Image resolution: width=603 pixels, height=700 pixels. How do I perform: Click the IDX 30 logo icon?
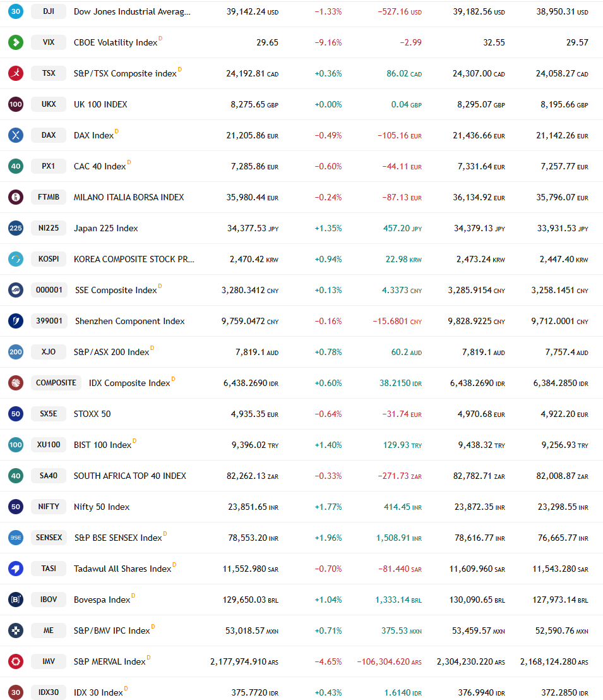click(16, 692)
